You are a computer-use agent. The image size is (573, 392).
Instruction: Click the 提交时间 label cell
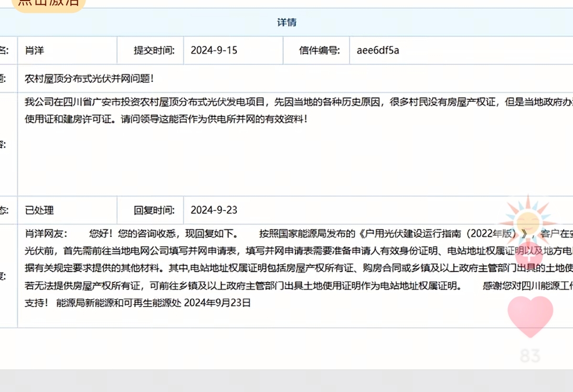pyautogui.click(x=154, y=50)
